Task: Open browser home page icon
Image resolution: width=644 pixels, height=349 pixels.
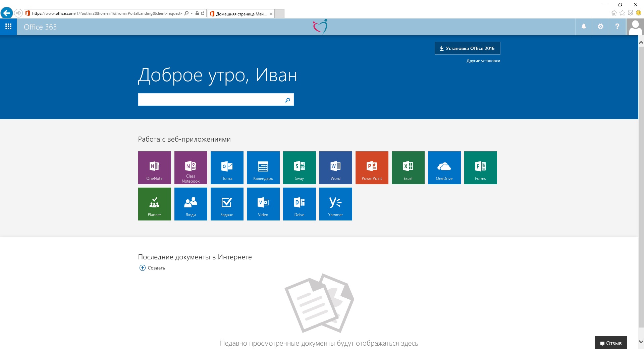Action: 614,13
